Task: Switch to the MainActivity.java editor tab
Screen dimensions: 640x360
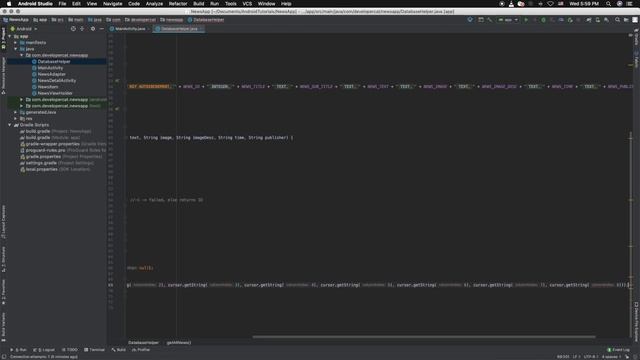Action: [129, 29]
